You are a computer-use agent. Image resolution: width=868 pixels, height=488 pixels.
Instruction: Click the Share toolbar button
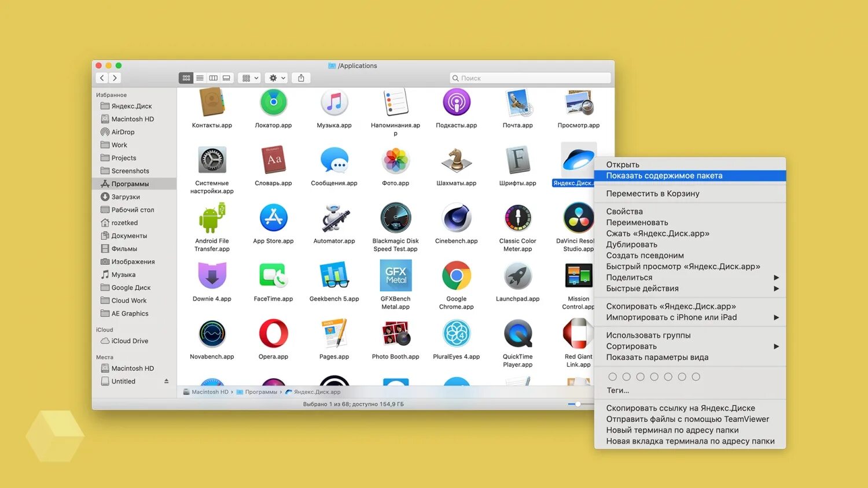[301, 78]
